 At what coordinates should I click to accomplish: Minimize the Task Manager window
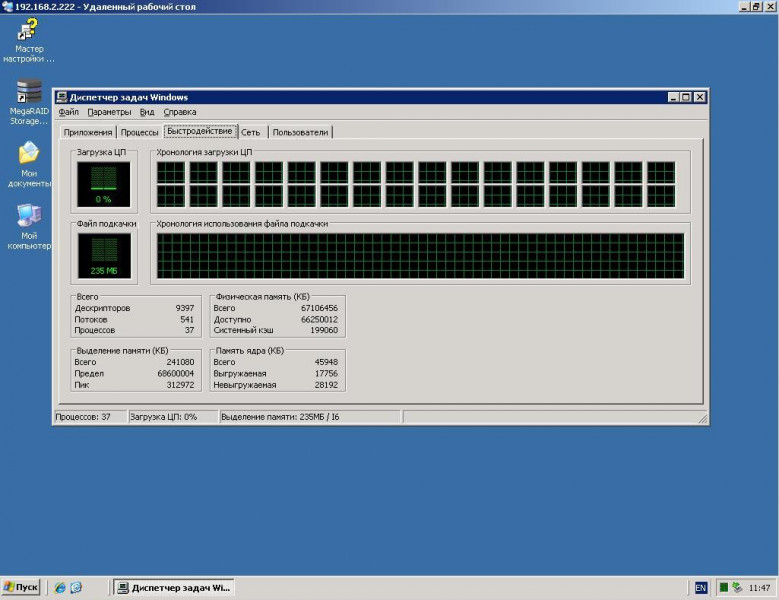coord(673,97)
